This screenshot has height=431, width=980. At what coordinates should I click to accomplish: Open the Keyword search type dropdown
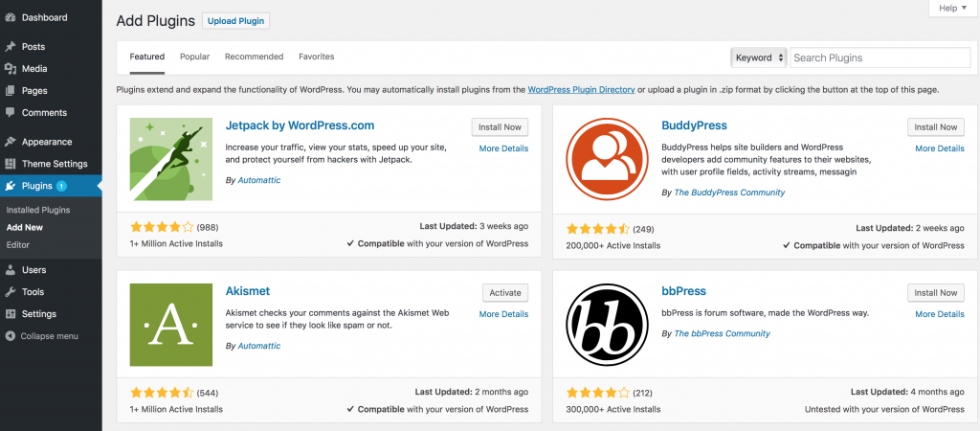pos(759,57)
